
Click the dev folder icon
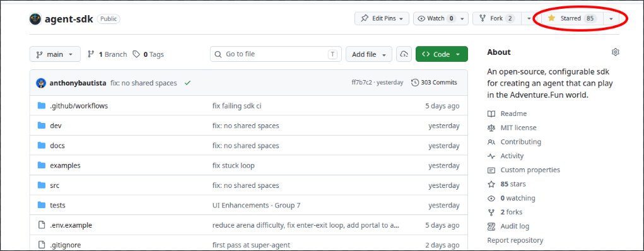pos(41,125)
